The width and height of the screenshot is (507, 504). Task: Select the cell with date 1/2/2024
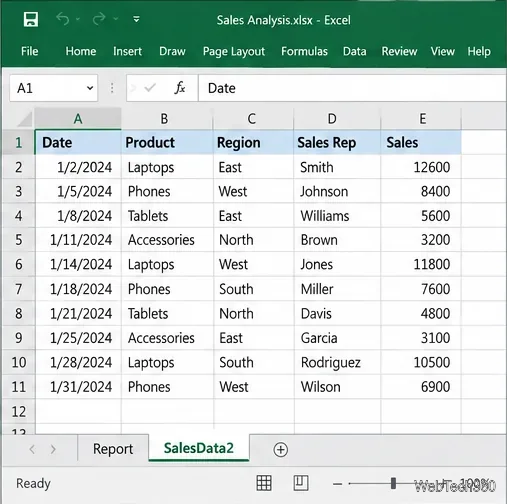78,167
